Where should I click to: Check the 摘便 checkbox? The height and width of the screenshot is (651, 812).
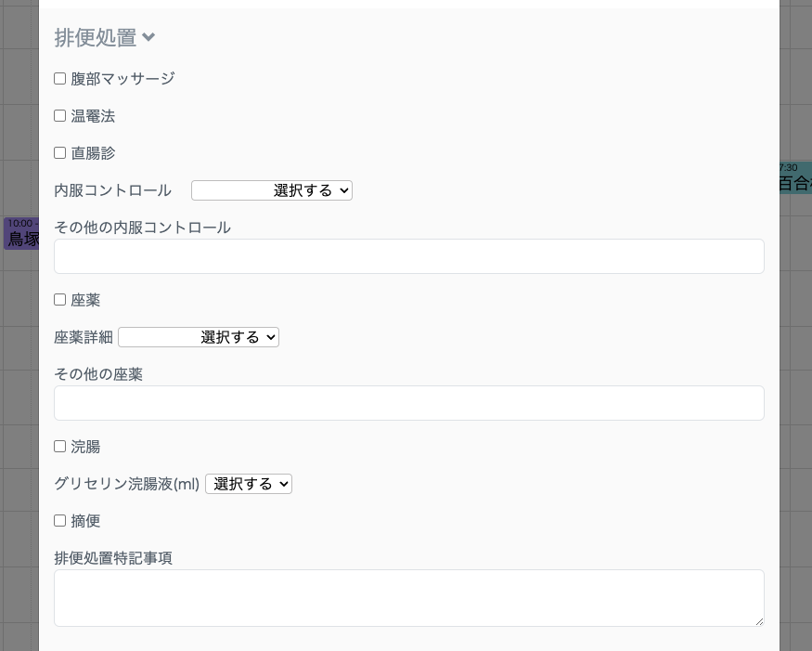[59, 520]
